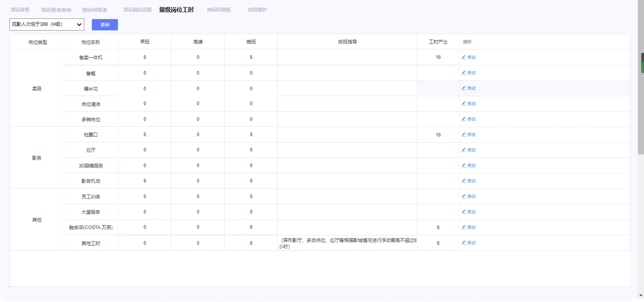The image size is (644, 302).
Task: Click edit pencil icon for 爆米花 row
Action: pos(464,88)
